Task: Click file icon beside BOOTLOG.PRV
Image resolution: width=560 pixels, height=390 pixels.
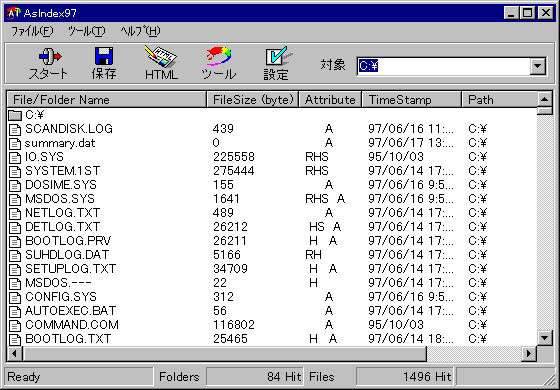Action: point(15,241)
